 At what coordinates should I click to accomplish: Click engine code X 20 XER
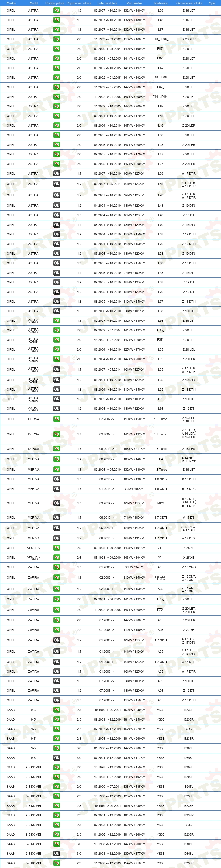click(x=188, y=39)
